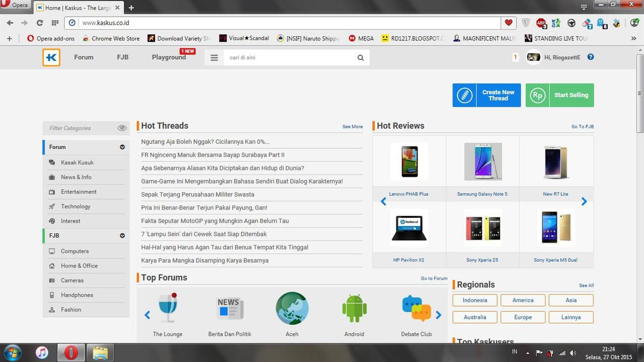Click the notification count badge
This screenshot has height=362, width=644.
tap(515, 57)
